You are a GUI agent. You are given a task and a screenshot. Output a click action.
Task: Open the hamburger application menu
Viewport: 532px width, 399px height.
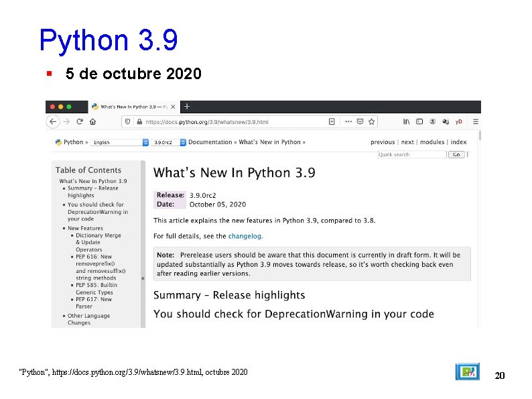click(476, 121)
